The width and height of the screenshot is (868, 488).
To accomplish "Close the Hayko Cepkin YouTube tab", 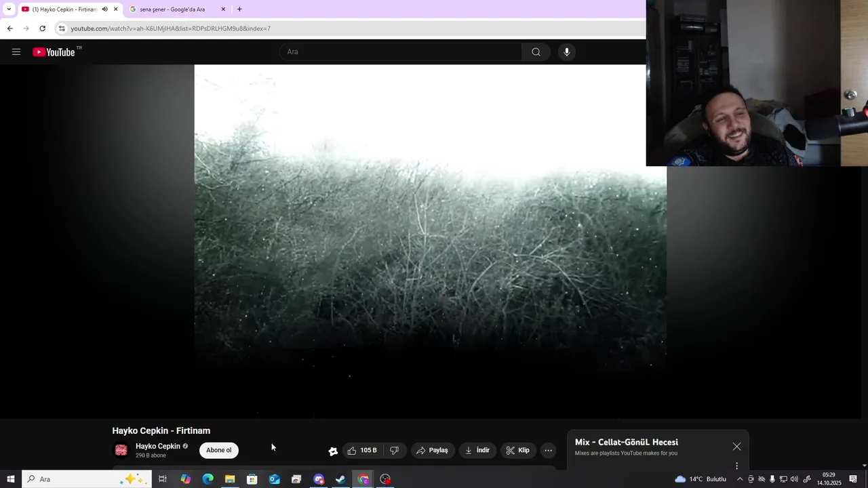I will tap(115, 9).
